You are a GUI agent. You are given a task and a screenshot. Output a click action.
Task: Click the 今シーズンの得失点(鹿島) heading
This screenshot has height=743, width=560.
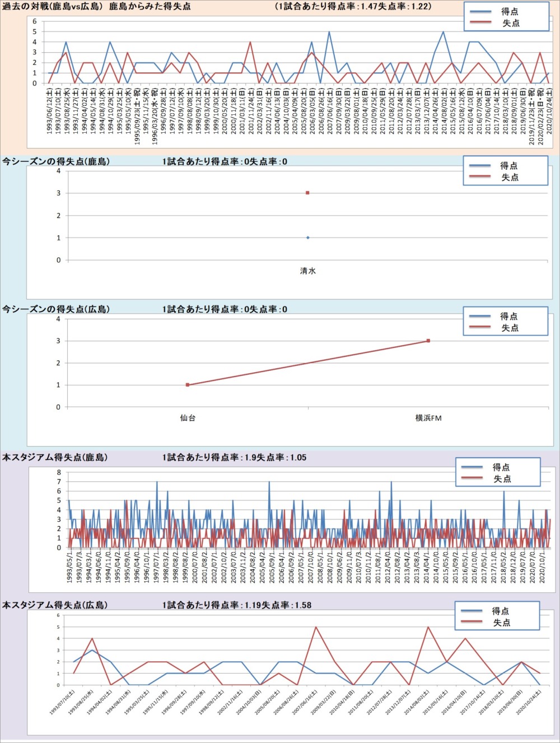(56, 161)
